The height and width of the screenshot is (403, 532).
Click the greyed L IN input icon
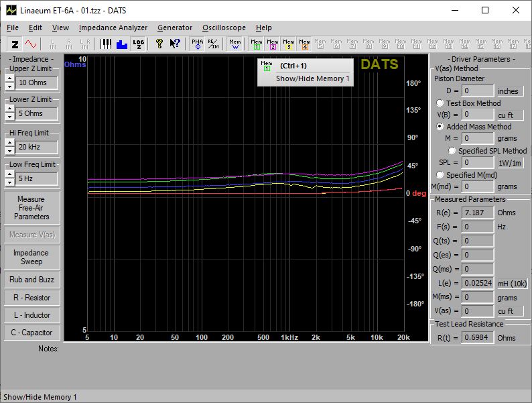pyautogui.click(x=53, y=44)
